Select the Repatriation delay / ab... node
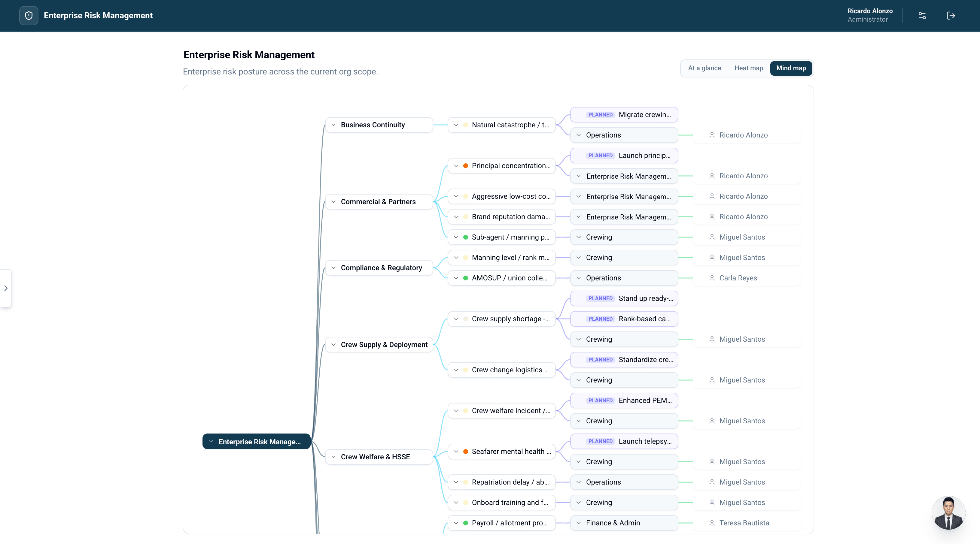980x544 pixels. coord(502,482)
